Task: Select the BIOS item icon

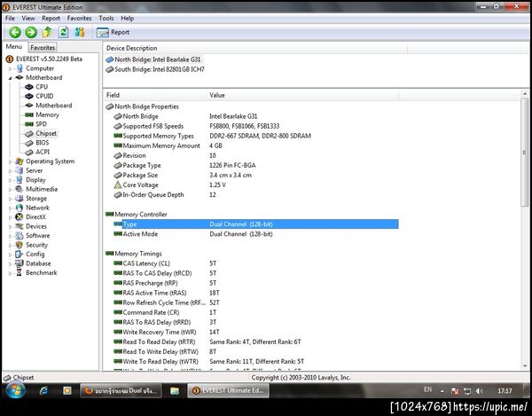Action: pos(29,143)
